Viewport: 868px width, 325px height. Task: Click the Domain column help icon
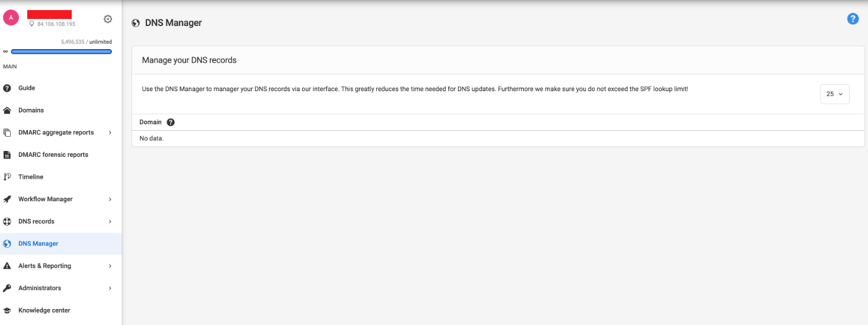(171, 123)
